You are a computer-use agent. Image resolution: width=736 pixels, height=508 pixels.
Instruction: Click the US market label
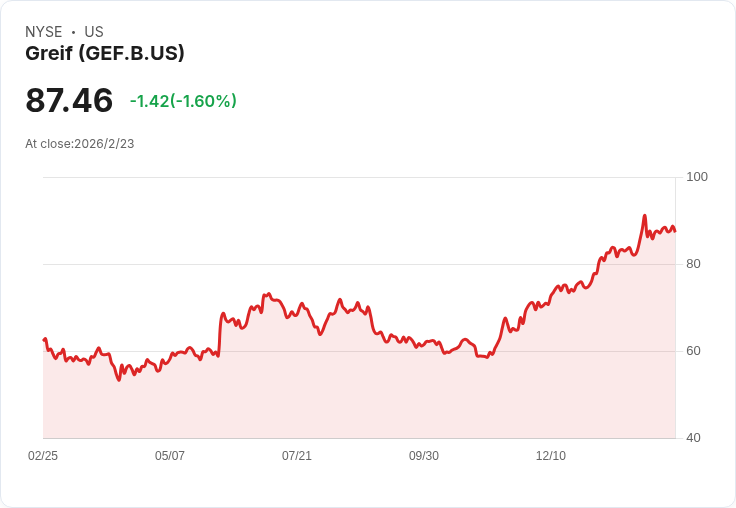94,32
